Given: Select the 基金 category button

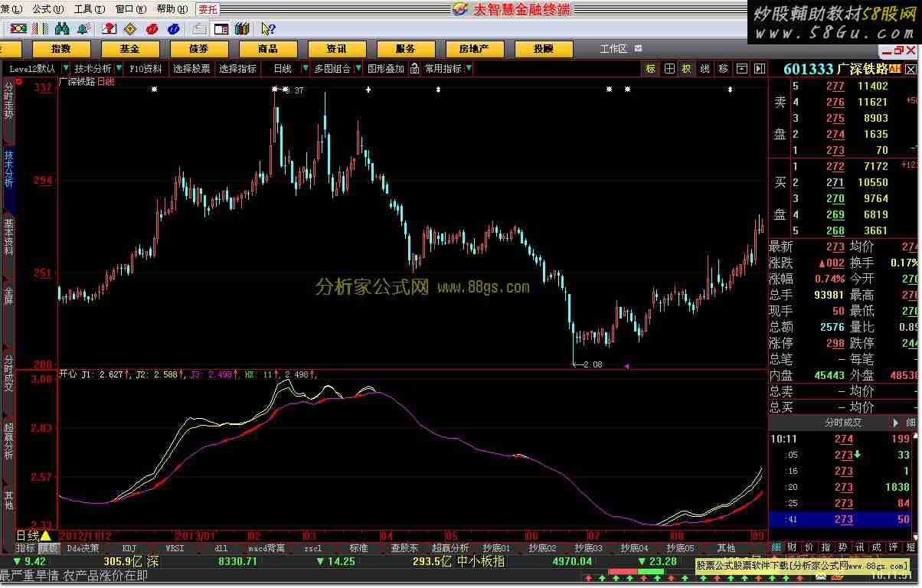Looking at the screenshot, I should [130, 48].
